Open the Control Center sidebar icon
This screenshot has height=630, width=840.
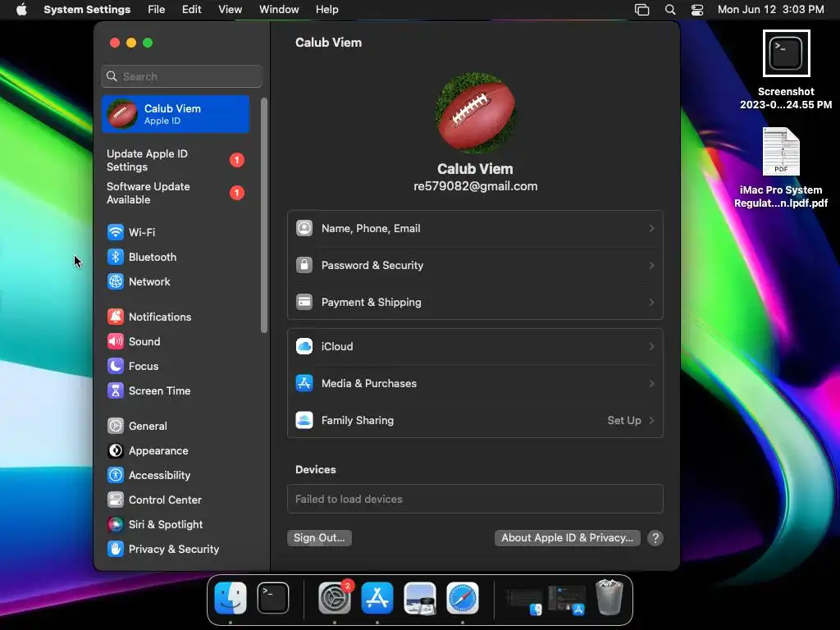coord(115,500)
